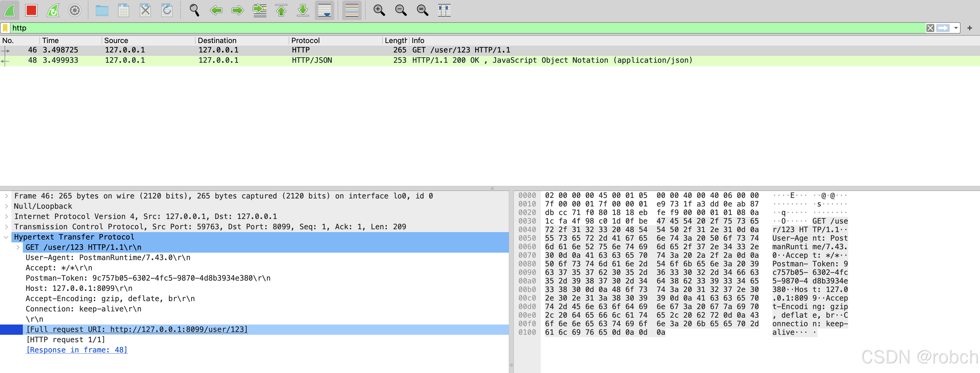The height and width of the screenshot is (373, 980).
Task: Sort by the Source column header
Action: (x=149, y=40)
